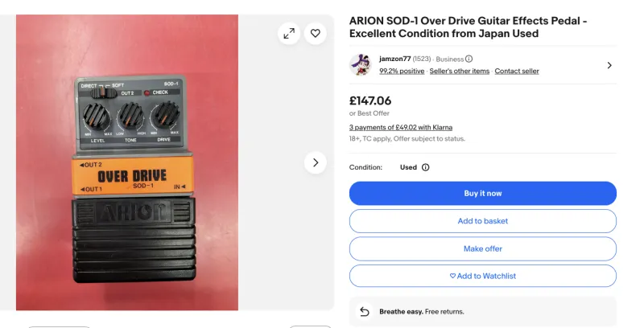Add the pedal to Watchlist
Screen dimensions: 644x328
tap(482, 276)
